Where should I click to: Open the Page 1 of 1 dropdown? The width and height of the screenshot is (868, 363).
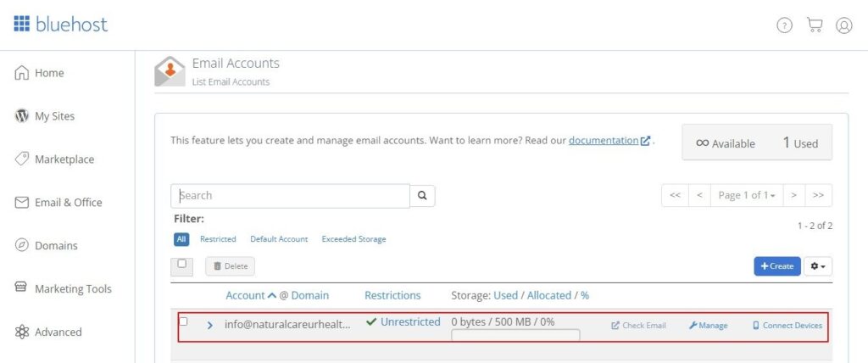point(746,196)
